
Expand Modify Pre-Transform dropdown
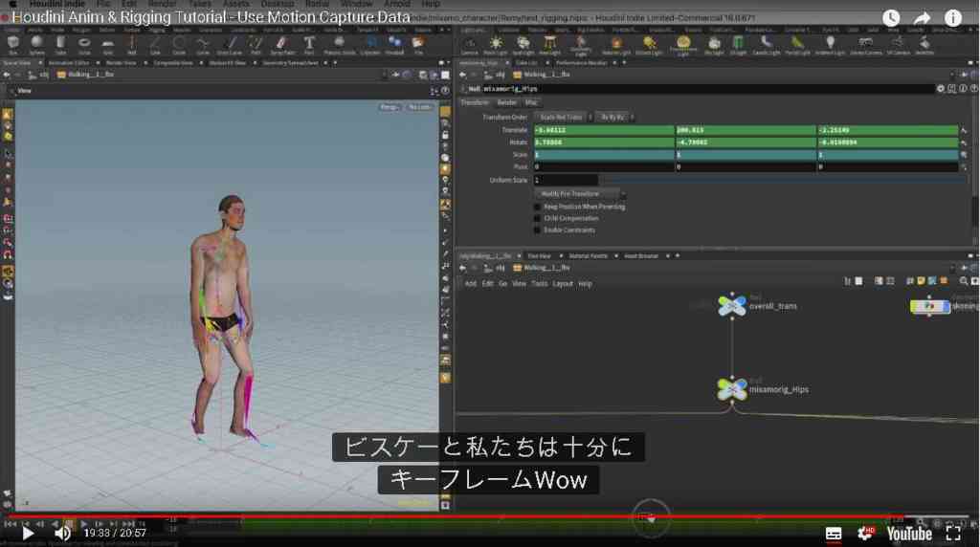[579, 194]
